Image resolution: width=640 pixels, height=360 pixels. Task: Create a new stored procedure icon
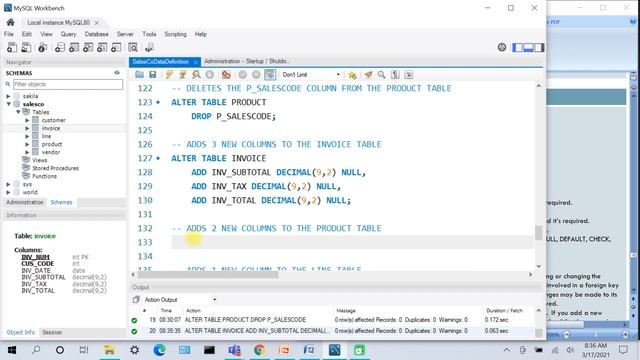point(102,47)
